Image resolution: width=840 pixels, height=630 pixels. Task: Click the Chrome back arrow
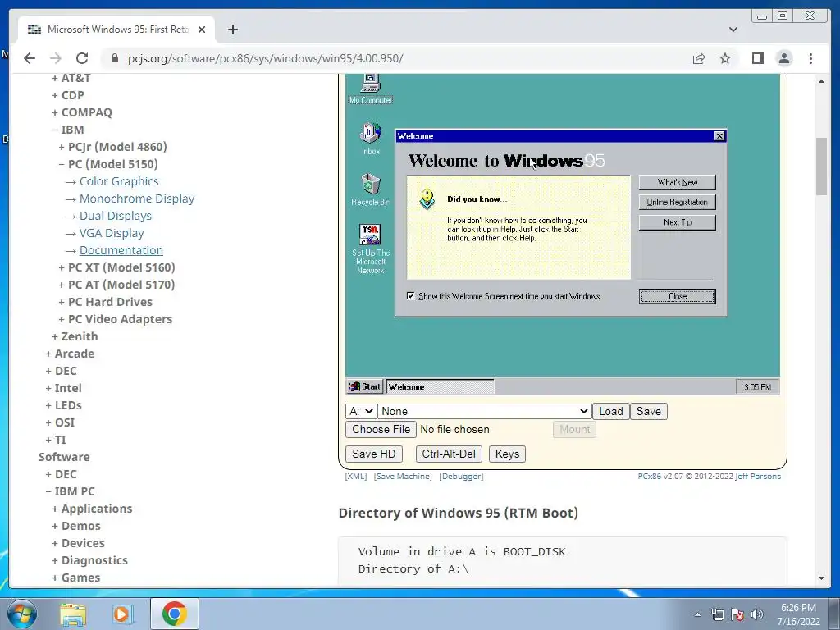[x=30, y=58]
